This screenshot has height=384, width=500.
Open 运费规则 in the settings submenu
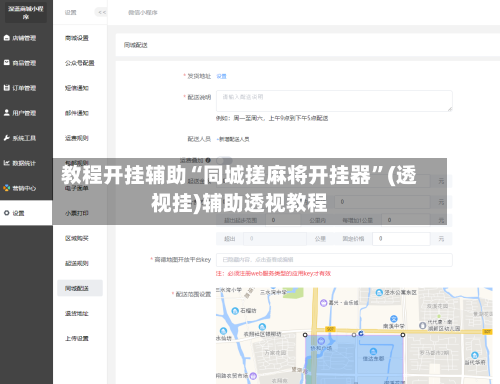(x=77, y=138)
